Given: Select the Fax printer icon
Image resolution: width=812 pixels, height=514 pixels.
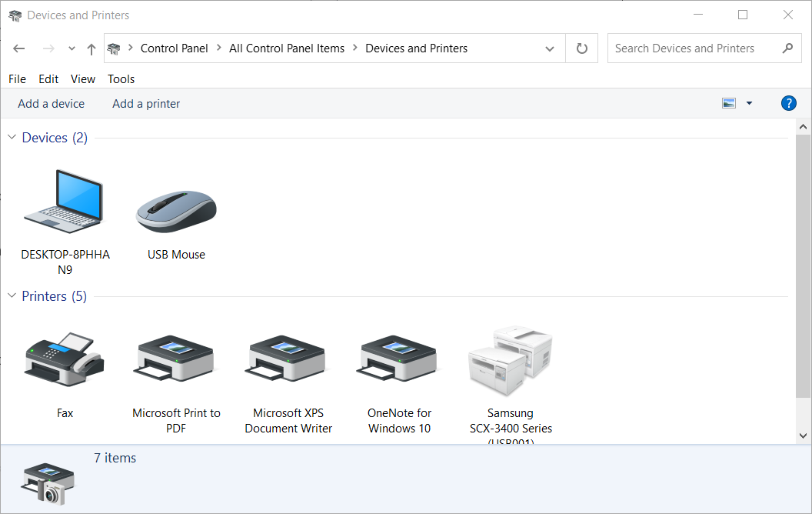Looking at the screenshot, I should [x=65, y=359].
